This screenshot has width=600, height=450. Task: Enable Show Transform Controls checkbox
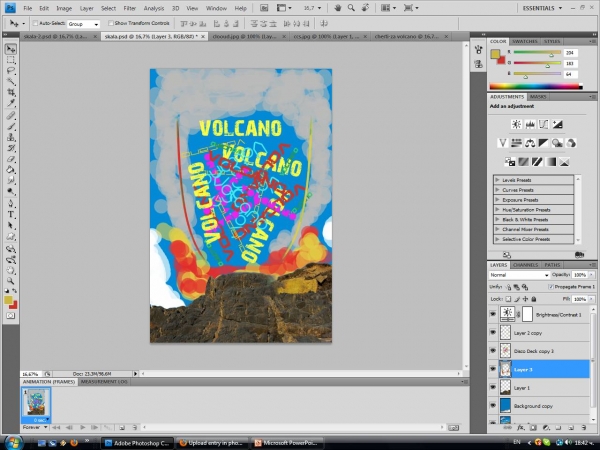(111, 23)
